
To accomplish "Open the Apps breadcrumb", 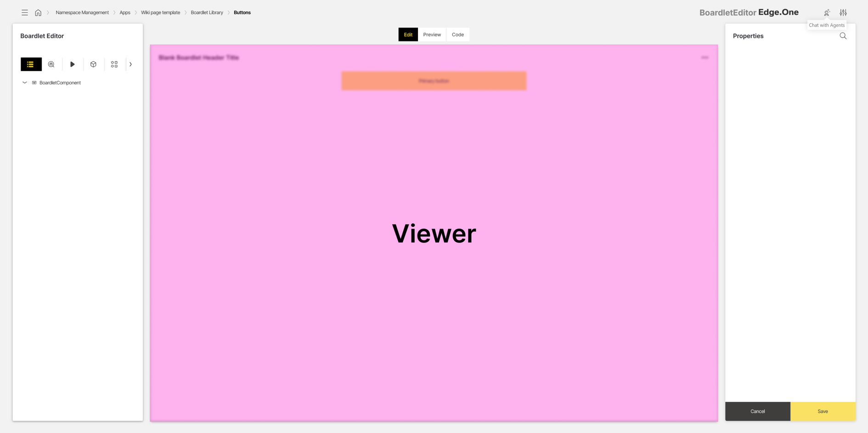I will [125, 13].
